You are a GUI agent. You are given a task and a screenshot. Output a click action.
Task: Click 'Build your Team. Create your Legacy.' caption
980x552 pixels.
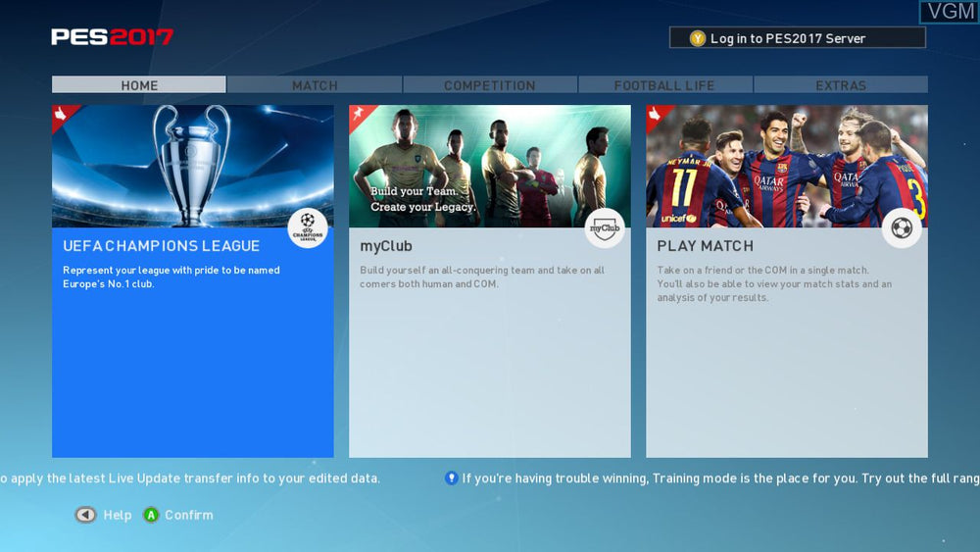click(x=422, y=199)
